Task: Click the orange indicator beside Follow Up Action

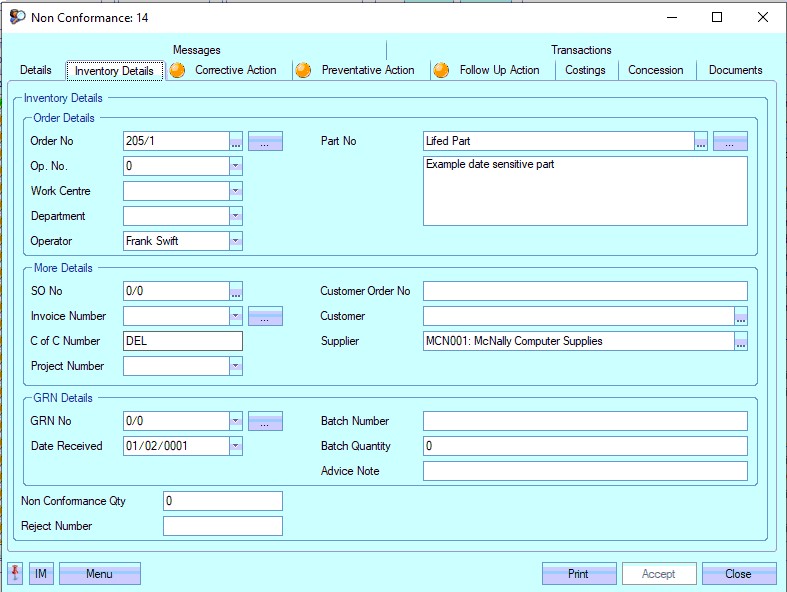Action: coord(441,70)
